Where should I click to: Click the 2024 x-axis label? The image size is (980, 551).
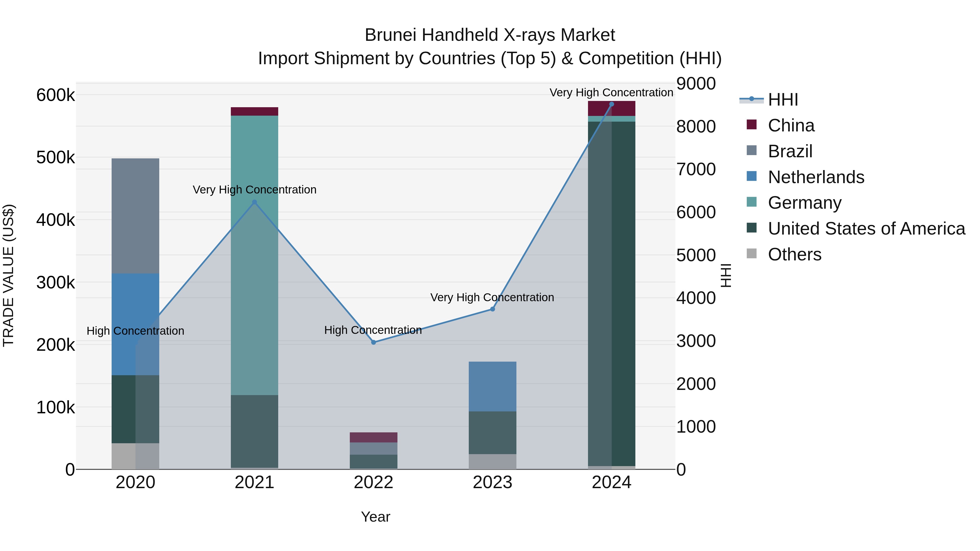(612, 482)
